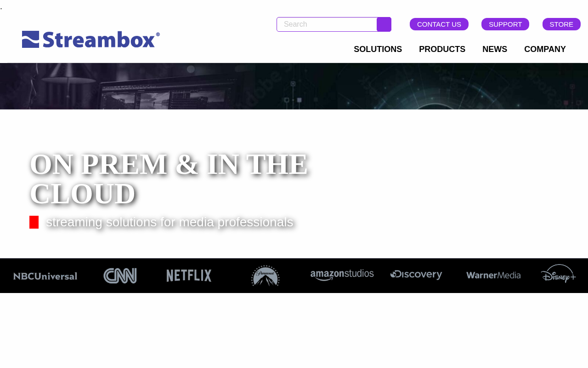Open the Company menu
This screenshot has width=588, height=368.
[x=545, y=49]
